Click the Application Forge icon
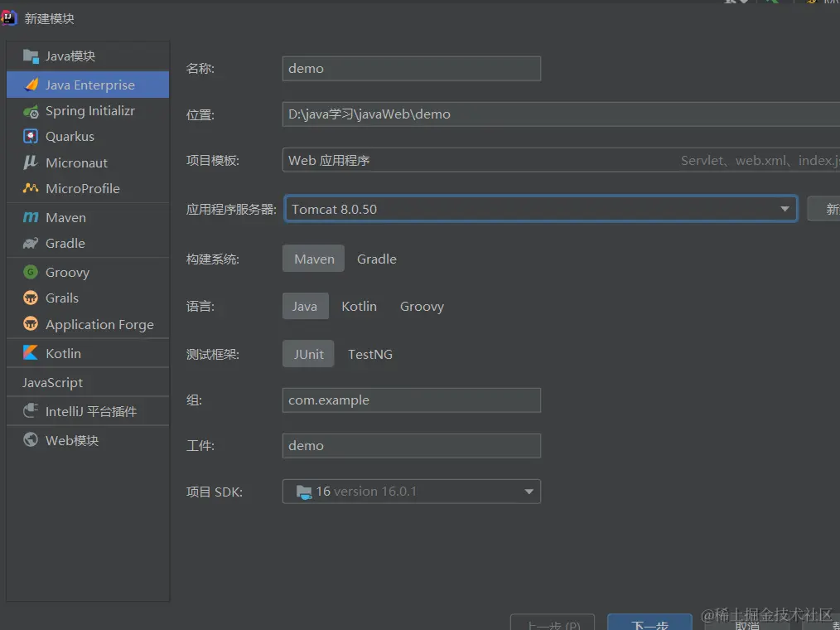 (x=31, y=324)
